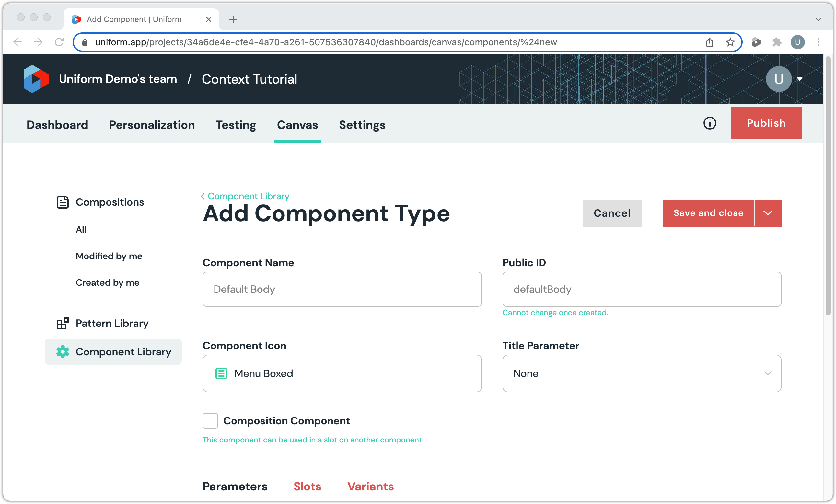Switch to the Slots tab
This screenshot has height=504, width=836.
click(307, 486)
